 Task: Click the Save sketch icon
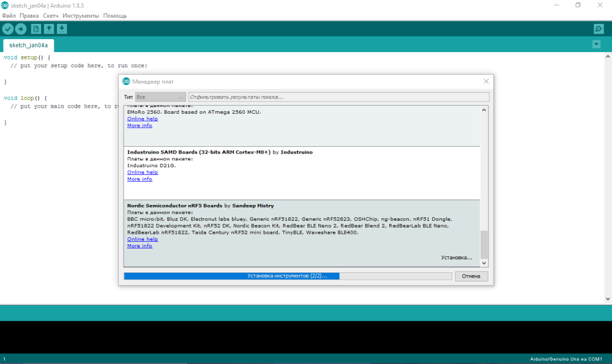(62, 29)
